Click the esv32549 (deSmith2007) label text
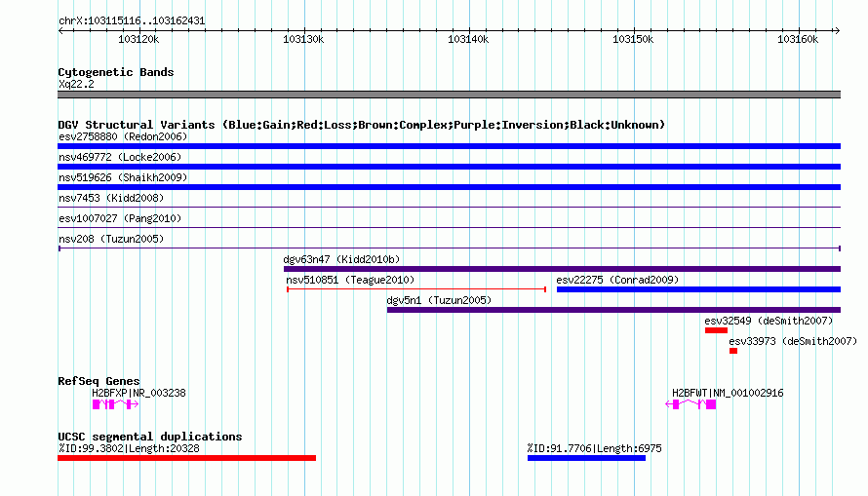Screen dimensions: 868x496 point(769,321)
